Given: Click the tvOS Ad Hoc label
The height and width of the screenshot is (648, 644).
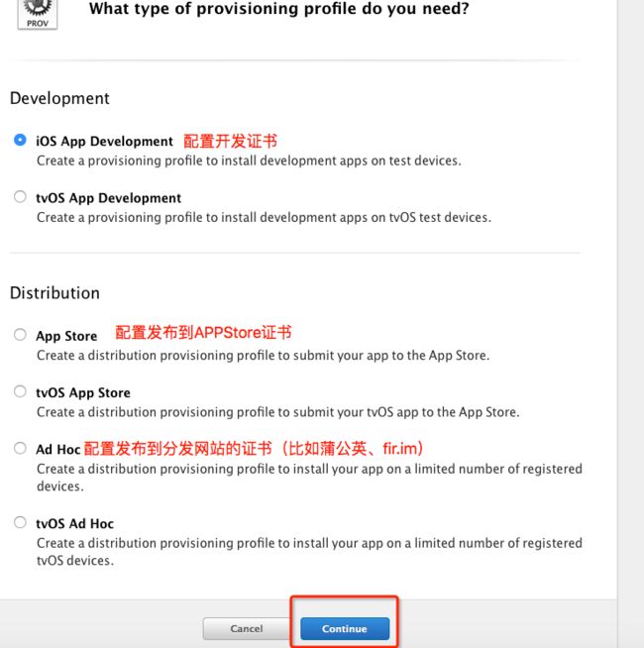Looking at the screenshot, I should 75,523.
